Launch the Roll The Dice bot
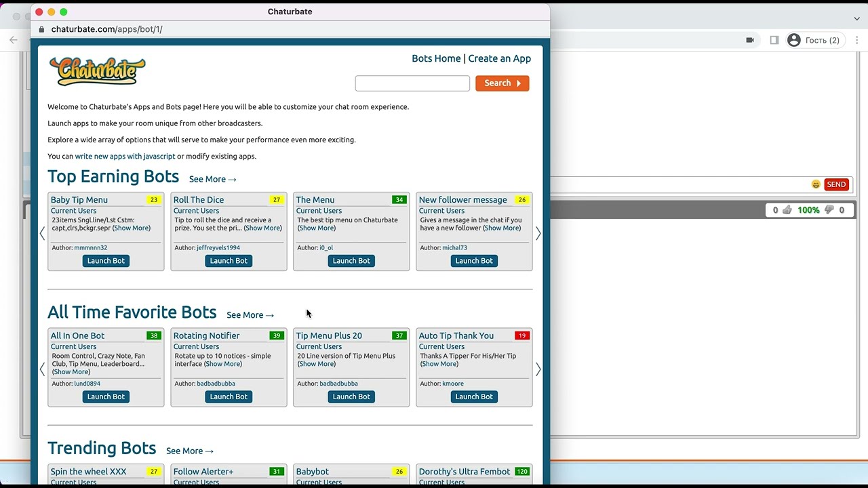Image resolution: width=868 pixels, height=488 pixels. (x=229, y=261)
